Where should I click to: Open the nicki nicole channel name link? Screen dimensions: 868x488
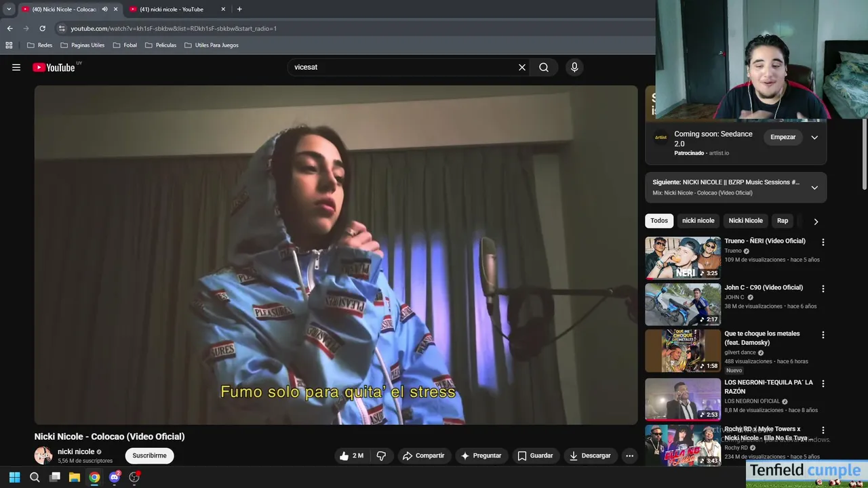click(76, 451)
